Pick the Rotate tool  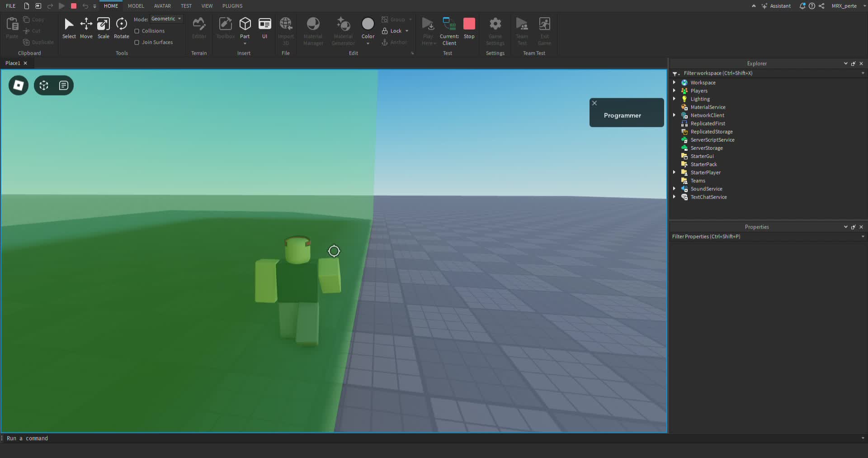[x=121, y=28]
